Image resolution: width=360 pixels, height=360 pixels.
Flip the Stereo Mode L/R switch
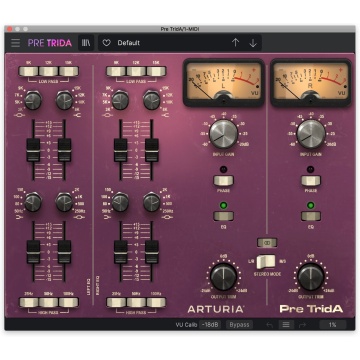click(267, 262)
